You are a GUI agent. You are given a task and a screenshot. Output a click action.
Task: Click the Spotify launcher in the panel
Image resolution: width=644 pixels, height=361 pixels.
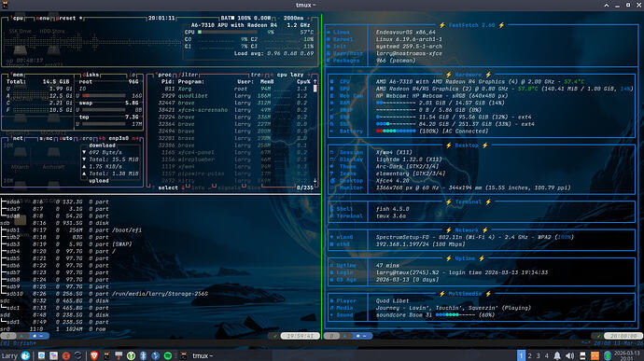coord(168,355)
